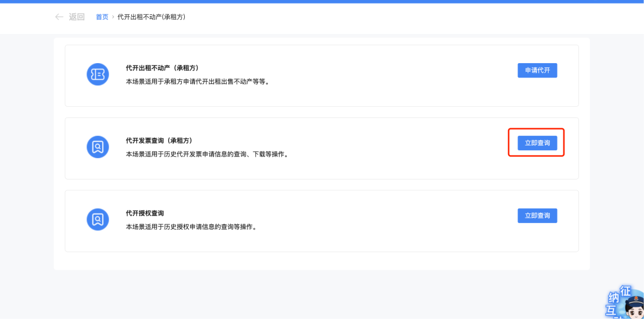
Task: Click 立即查询 for 代开授权查询
Action: [537, 215]
